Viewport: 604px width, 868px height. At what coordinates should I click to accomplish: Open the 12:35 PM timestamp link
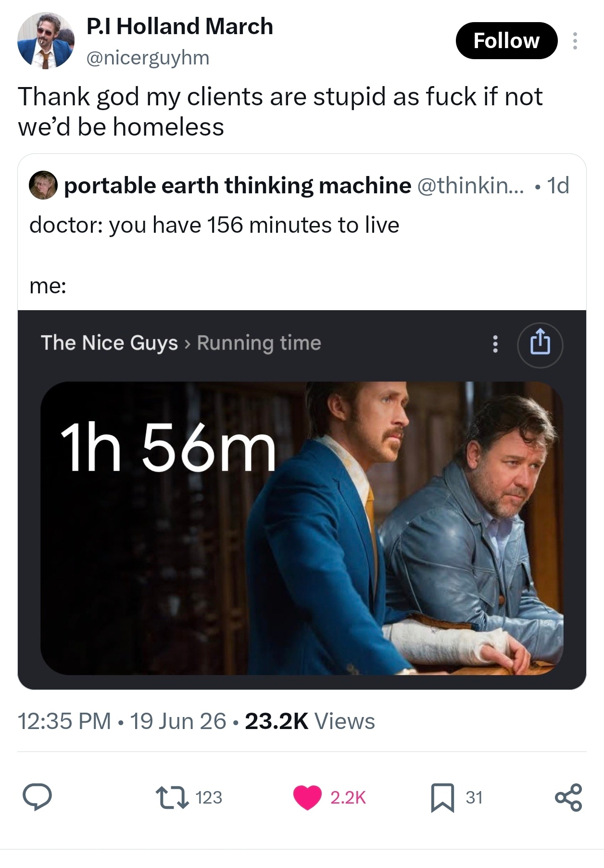click(64, 721)
